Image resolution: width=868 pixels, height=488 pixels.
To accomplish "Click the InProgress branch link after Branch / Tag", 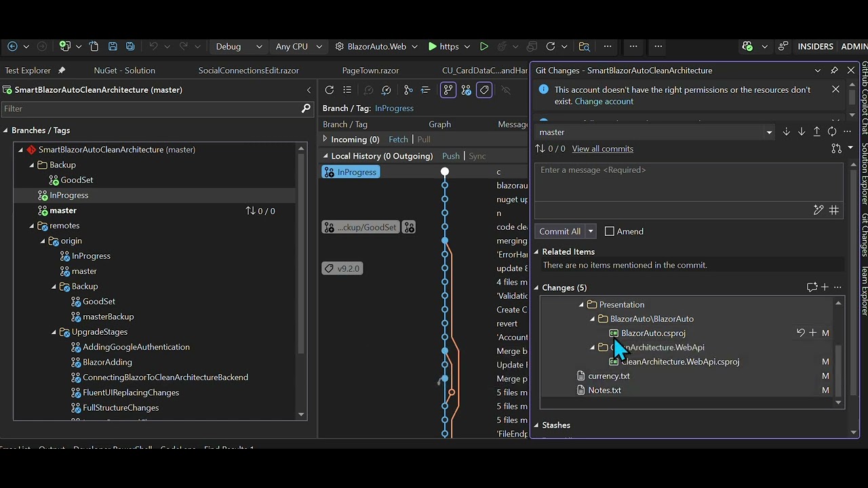I will tap(394, 108).
